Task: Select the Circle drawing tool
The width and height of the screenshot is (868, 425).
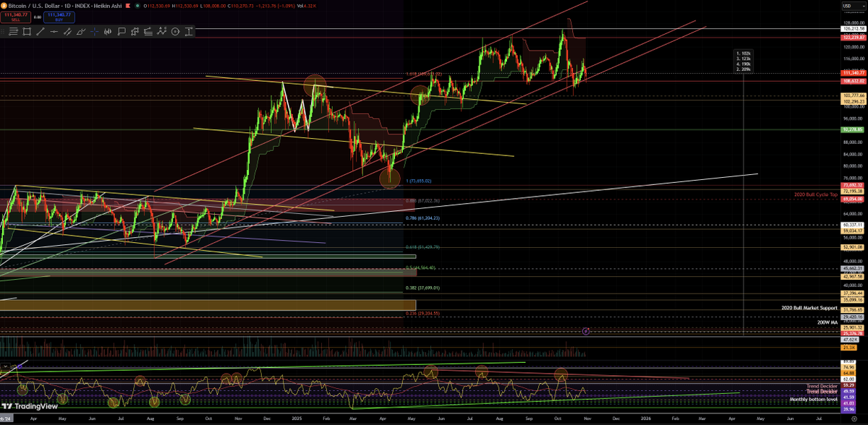Action: [176, 31]
